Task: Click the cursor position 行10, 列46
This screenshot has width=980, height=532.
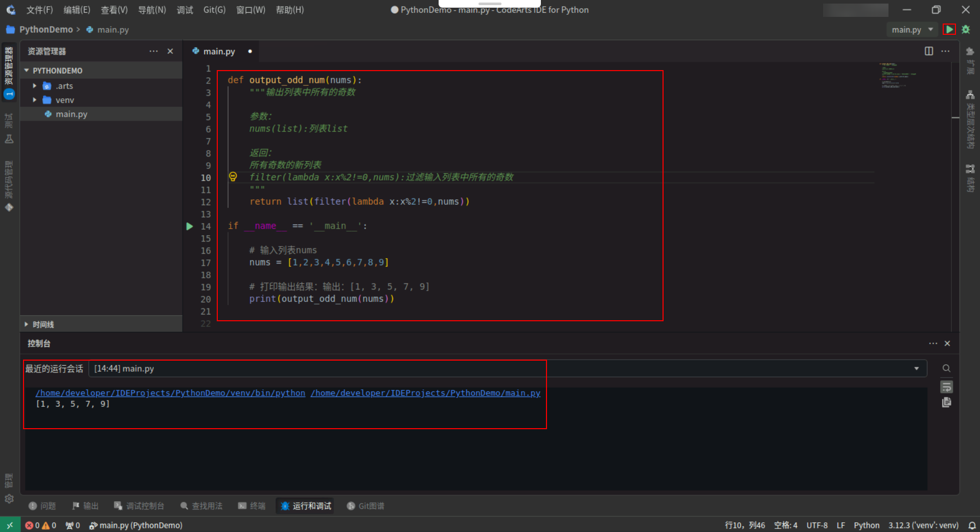Action: [x=745, y=525]
